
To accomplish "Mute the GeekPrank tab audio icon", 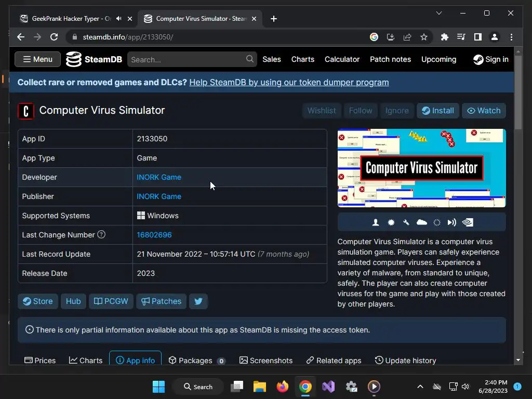I will (119, 19).
